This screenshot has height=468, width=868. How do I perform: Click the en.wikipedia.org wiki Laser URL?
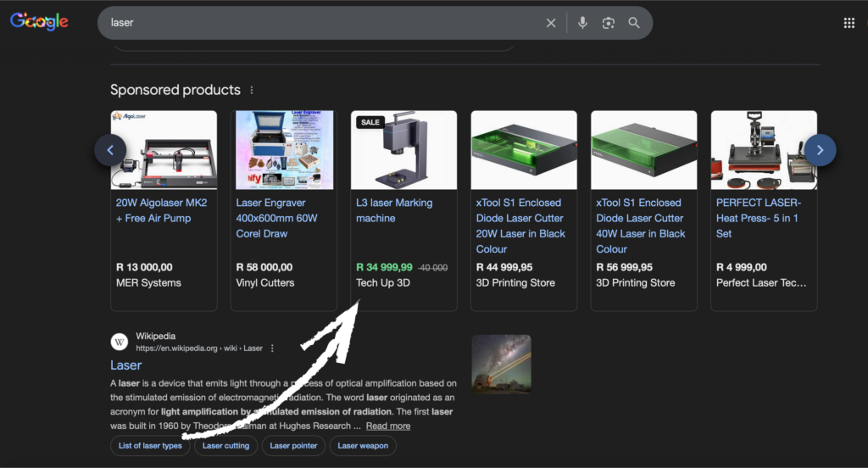199,348
